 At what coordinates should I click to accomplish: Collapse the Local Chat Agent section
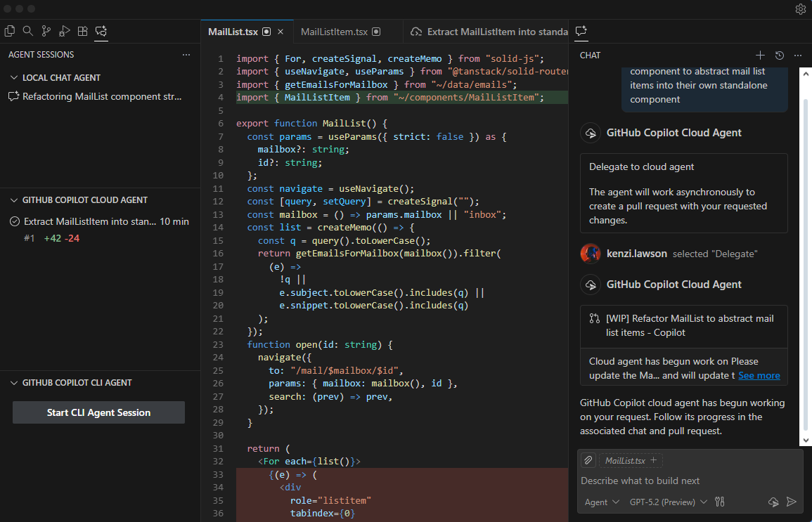coord(14,78)
